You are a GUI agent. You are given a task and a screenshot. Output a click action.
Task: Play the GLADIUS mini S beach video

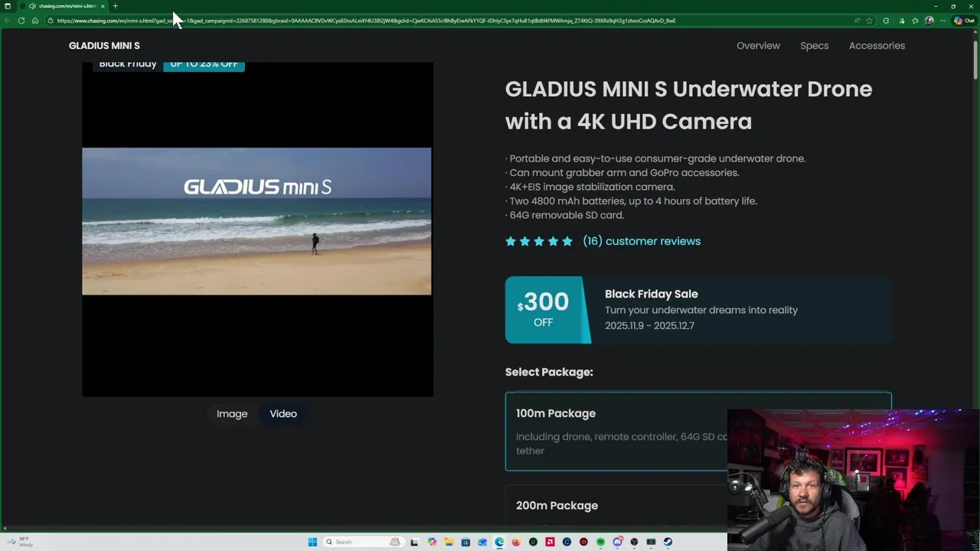pyautogui.click(x=256, y=221)
